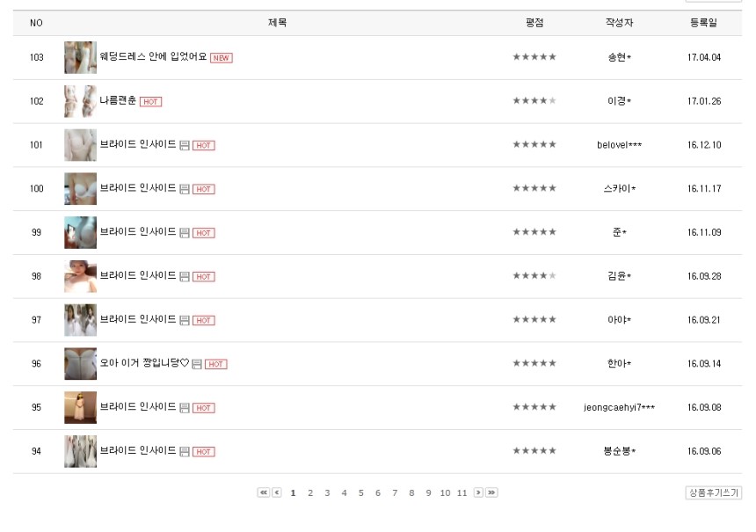Open the review titled 나름괜춘
The image size is (756, 532).
tap(118, 101)
